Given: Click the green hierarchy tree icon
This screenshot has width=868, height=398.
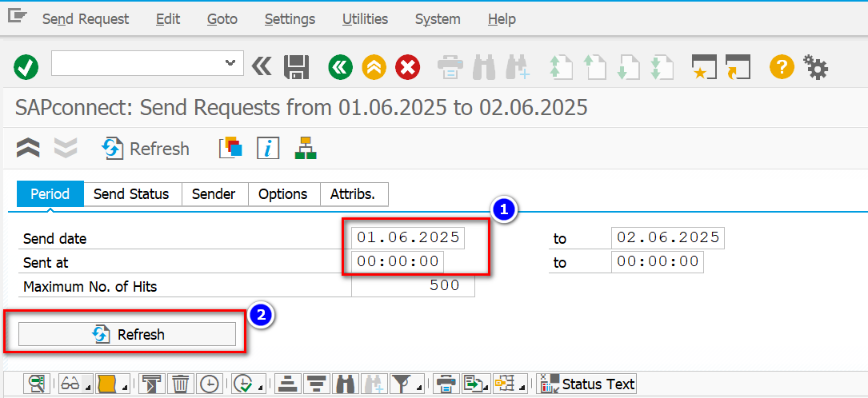Looking at the screenshot, I should tap(306, 148).
